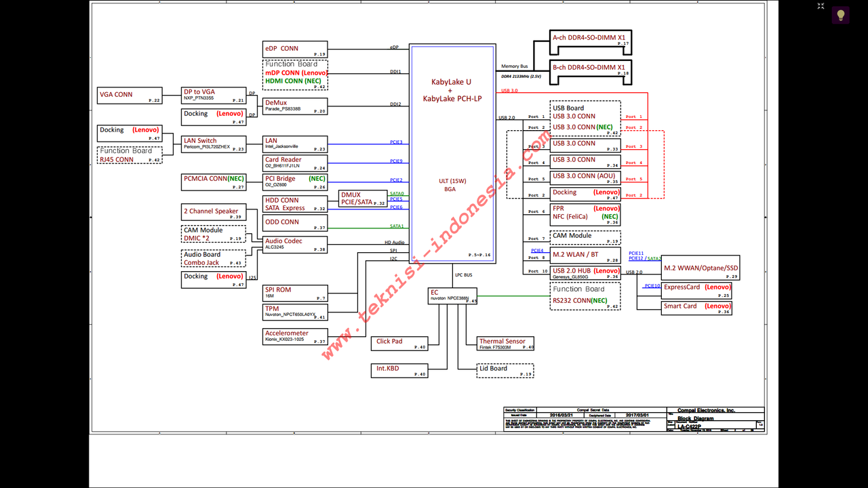Image resolution: width=868 pixels, height=488 pixels.
Task: Click 'NFC (FeliCa)' text
Action: coord(571,216)
